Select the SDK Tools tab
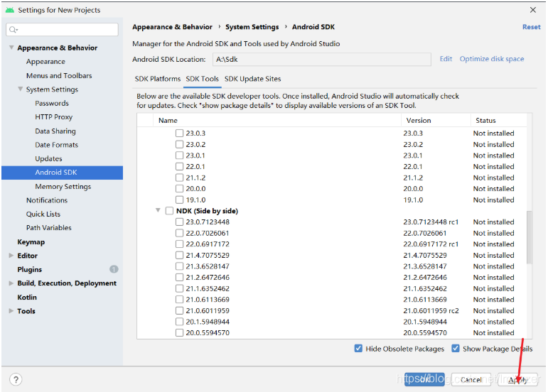The image size is (548, 392). coord(203,79)
